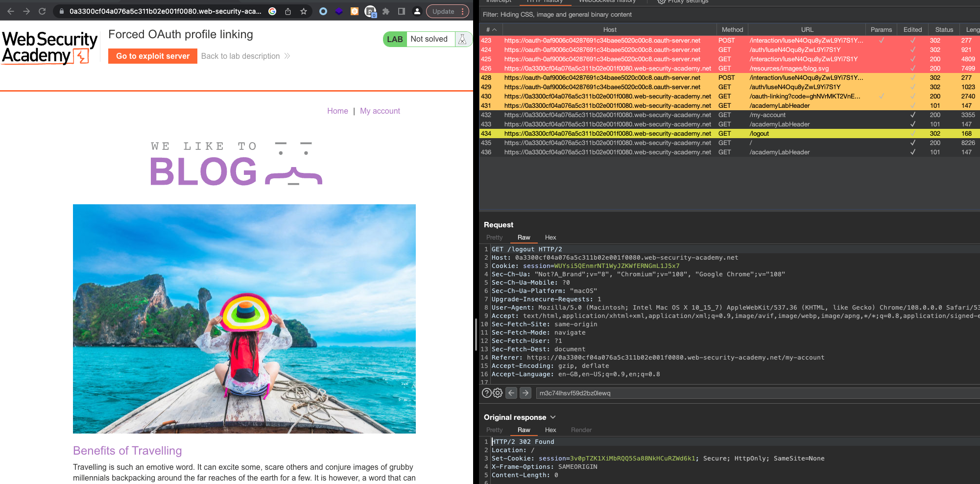The image size is (980, 484).
Task: Go to the previous search match arrow
Action: (x=511, y=393)
